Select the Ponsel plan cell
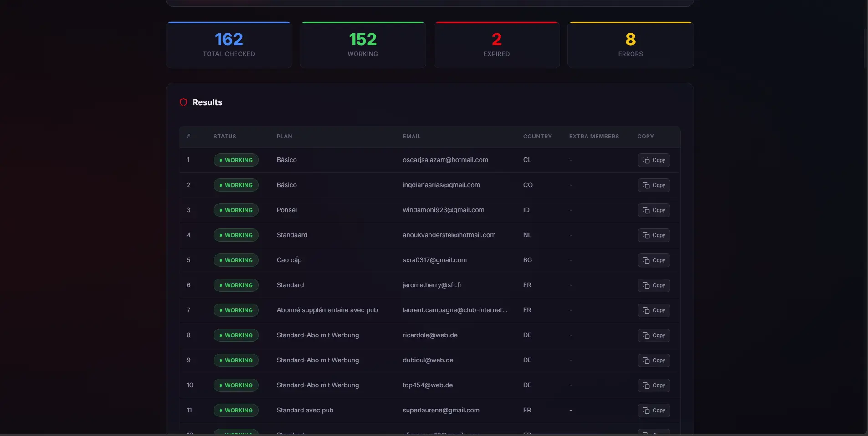Viewport: 868px width, 436px height. coord(287,210)
